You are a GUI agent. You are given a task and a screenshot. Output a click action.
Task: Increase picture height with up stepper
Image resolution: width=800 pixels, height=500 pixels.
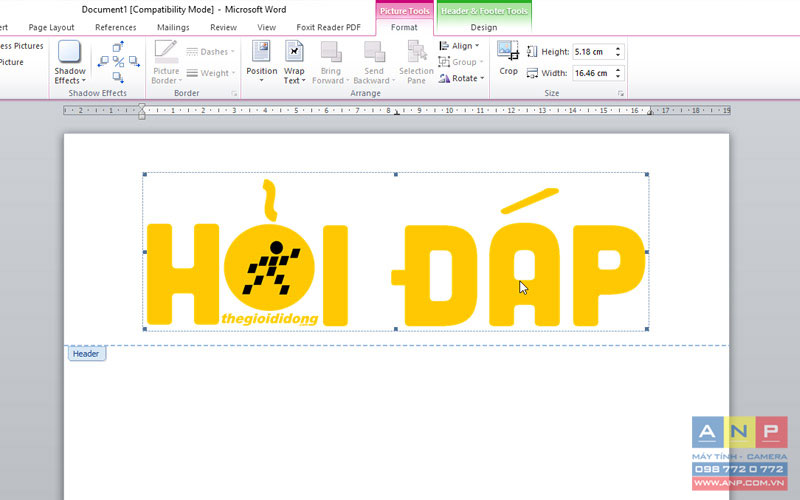(x=618, y=48)
